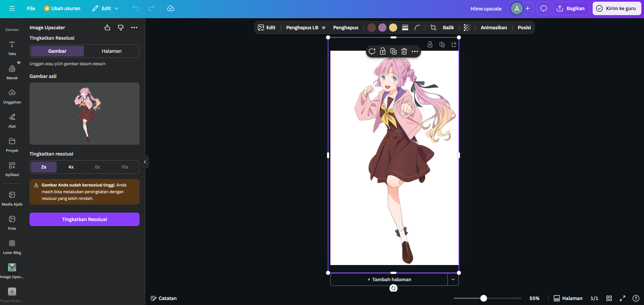This screenshot has height=305, width=644.
Task: Delete the selected image with trash icon
Action: click(x=404, y=51)
